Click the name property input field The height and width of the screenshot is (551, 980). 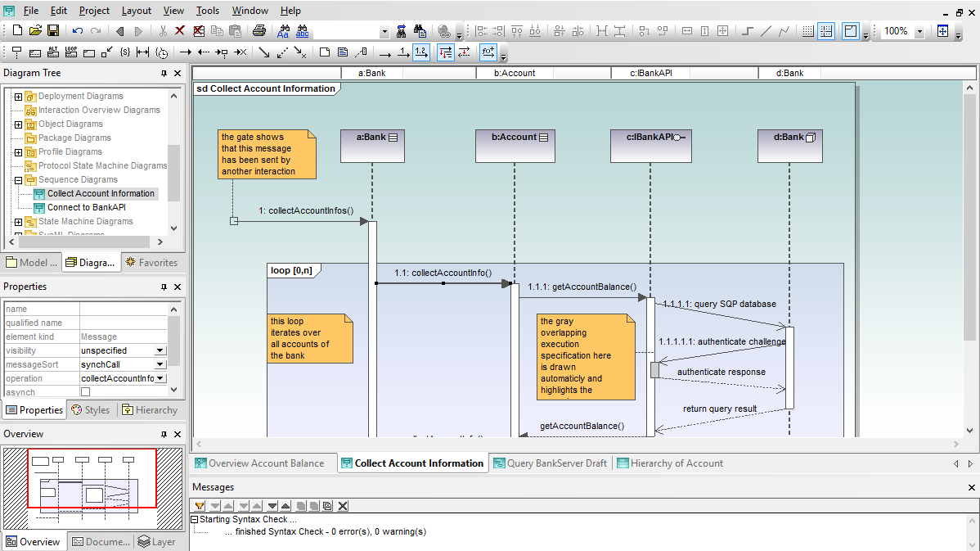[x=124, y=309]
